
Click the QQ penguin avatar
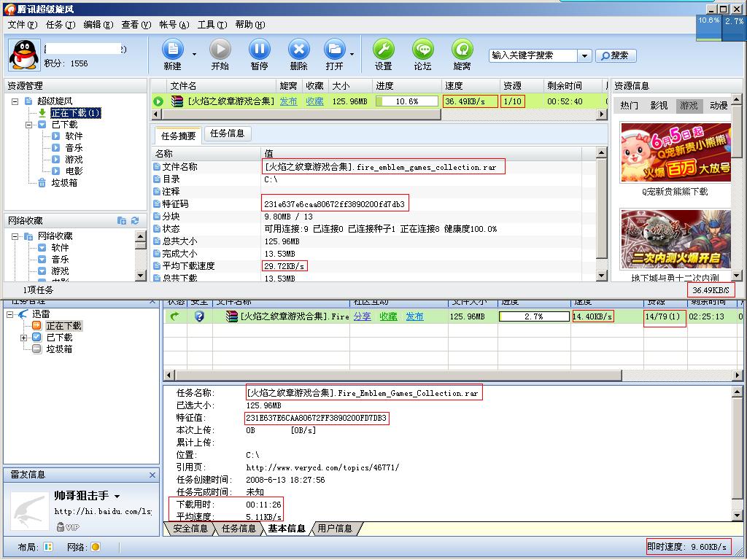(x=24, y=55)
